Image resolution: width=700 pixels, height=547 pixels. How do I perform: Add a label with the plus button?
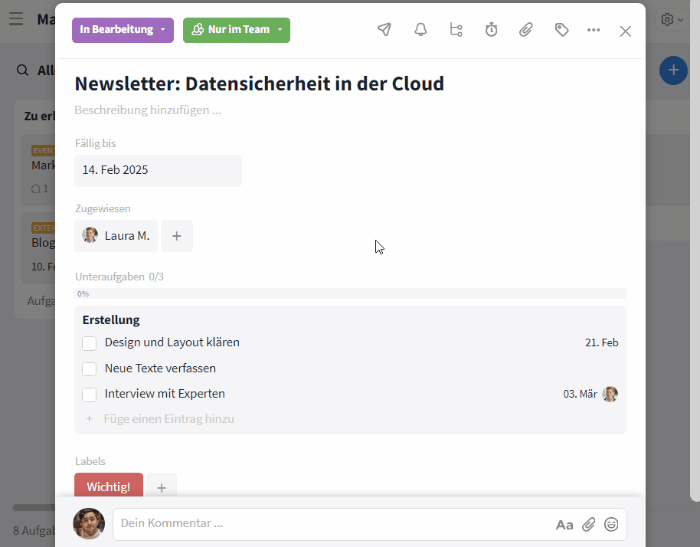tap(162, 487)
